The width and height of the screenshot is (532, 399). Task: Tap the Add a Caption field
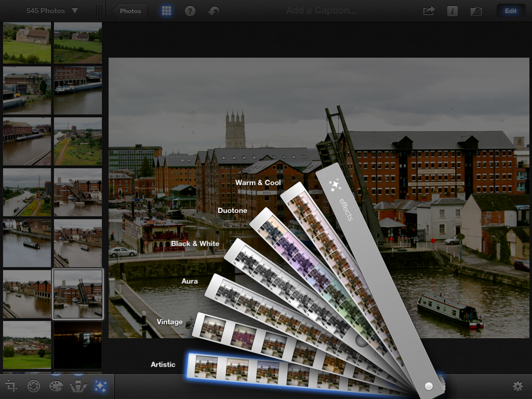pos(321,10)
